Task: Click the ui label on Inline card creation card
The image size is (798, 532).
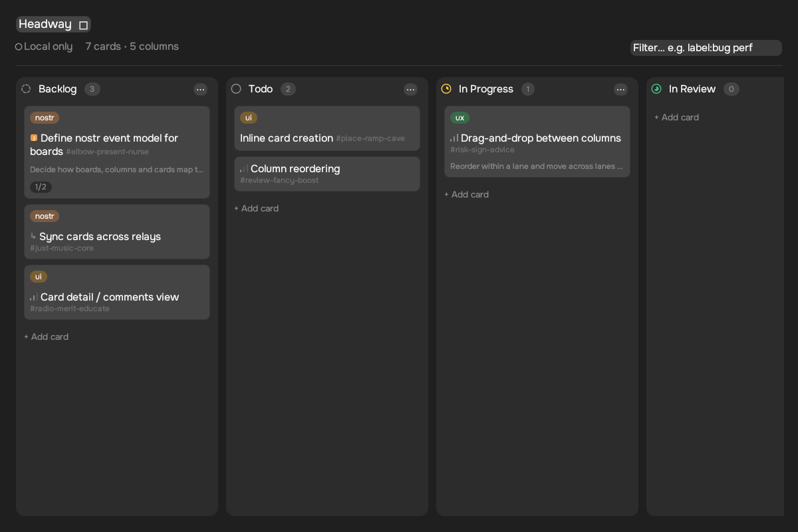Action: (249, 118)
